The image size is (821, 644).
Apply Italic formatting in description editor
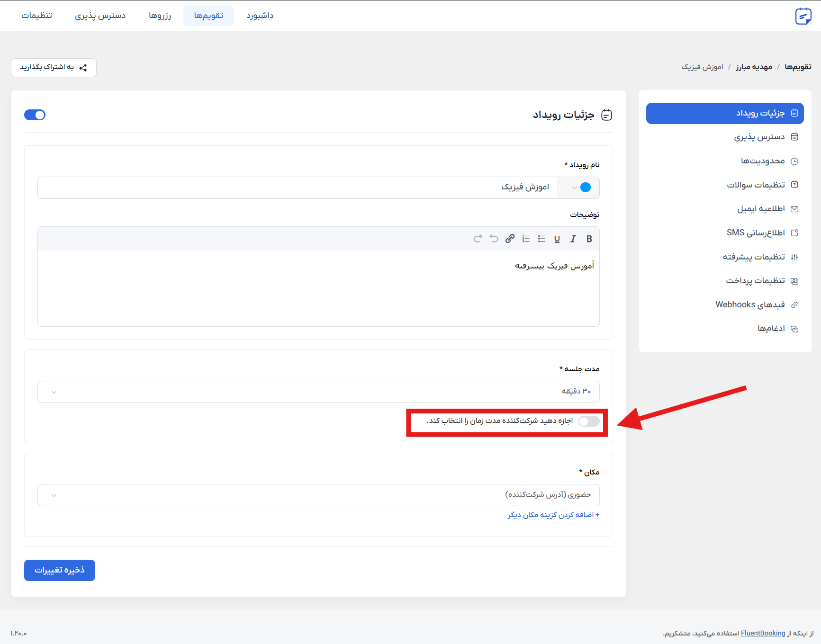(573, 239)
